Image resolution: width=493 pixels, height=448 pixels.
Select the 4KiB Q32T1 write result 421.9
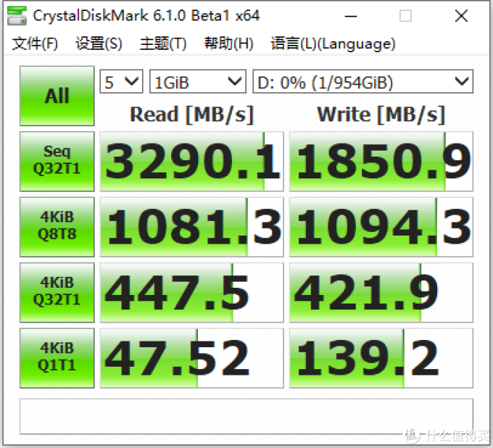[x=381, y=292]
